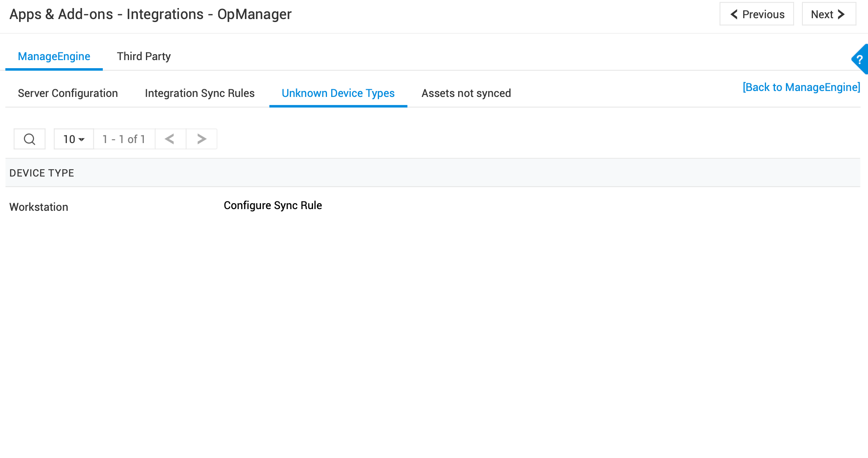Viewport: 868px width, 458px height.
Task: Click the Apps & Add-ons page title
Action: click(150, 14)
